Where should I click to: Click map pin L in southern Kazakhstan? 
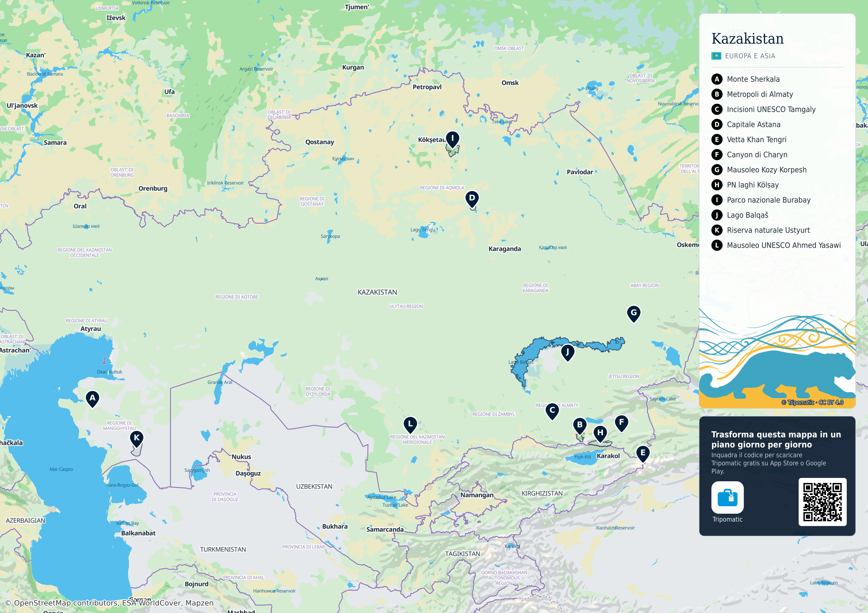pyautogui.click(x=410, y=425)
